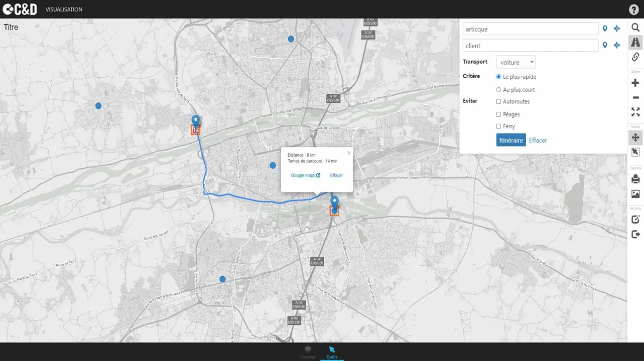Pick start location pin beside articque field
The width and height of the screenshot is (644, 361).
point(605,29)
